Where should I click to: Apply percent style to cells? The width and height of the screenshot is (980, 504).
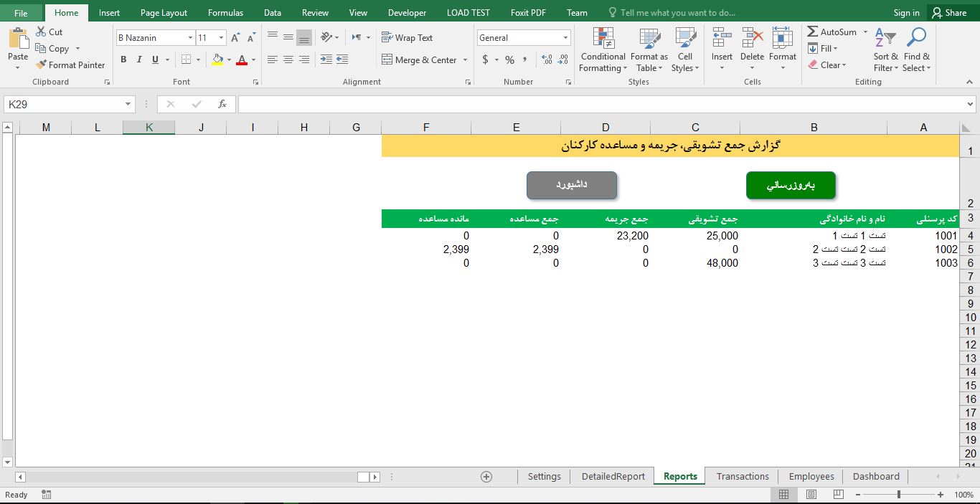tap(509, 60)
